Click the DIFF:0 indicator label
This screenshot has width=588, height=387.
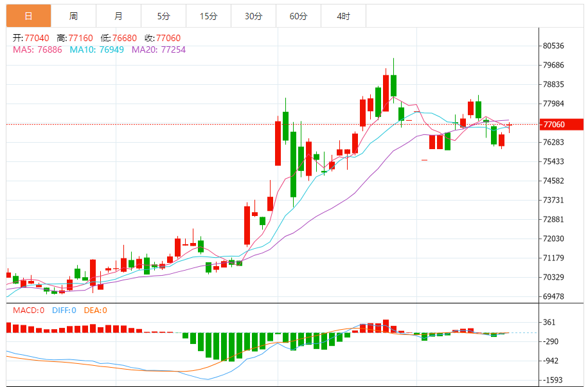[x=63, y=310]
